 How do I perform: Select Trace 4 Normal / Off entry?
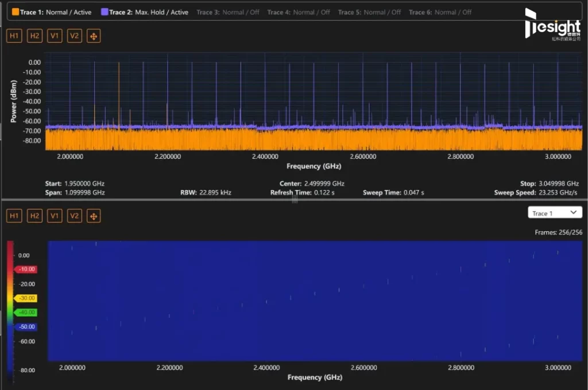(x=299, y=12)
